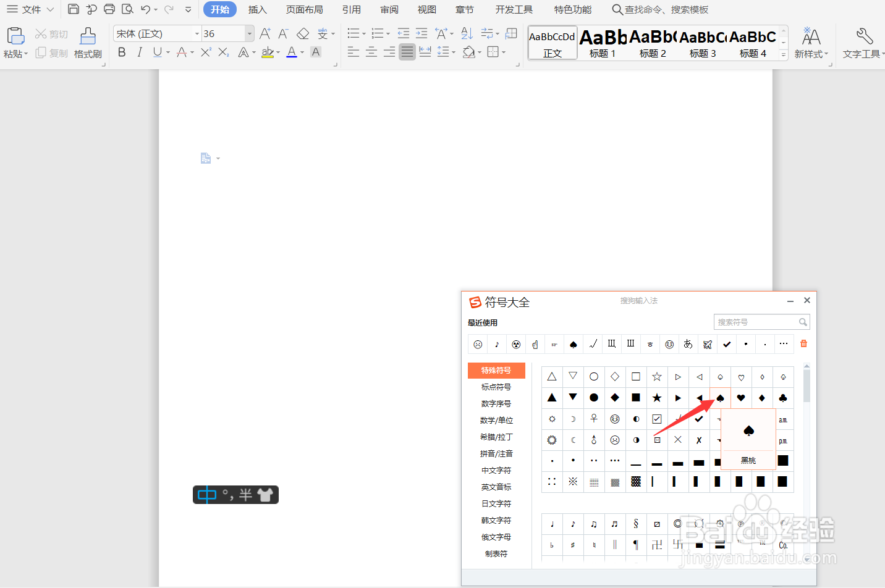Image resolution: width=885 pixels, height=588 pixels.
Task: Click the Sort A-Z icon
Action: 467,33
